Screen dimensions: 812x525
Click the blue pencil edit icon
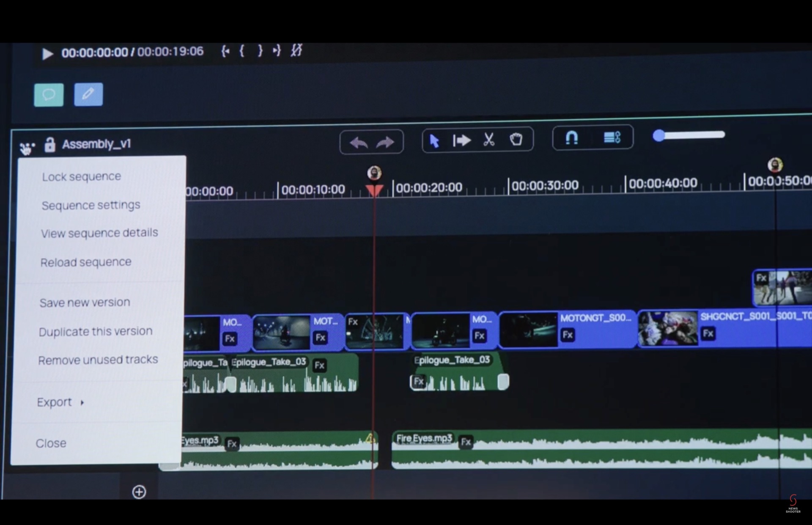(88, 94)
